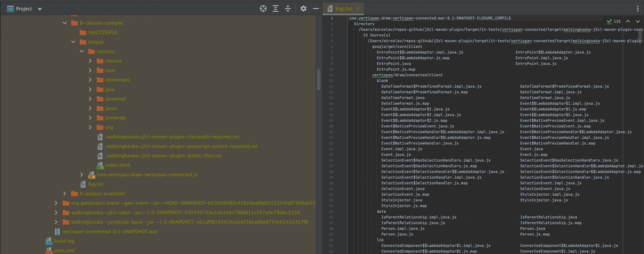The height and width of the screenshot is (254, 644).
Task: Select the javascript-source-required.txt file
Action: coord(181,146)
